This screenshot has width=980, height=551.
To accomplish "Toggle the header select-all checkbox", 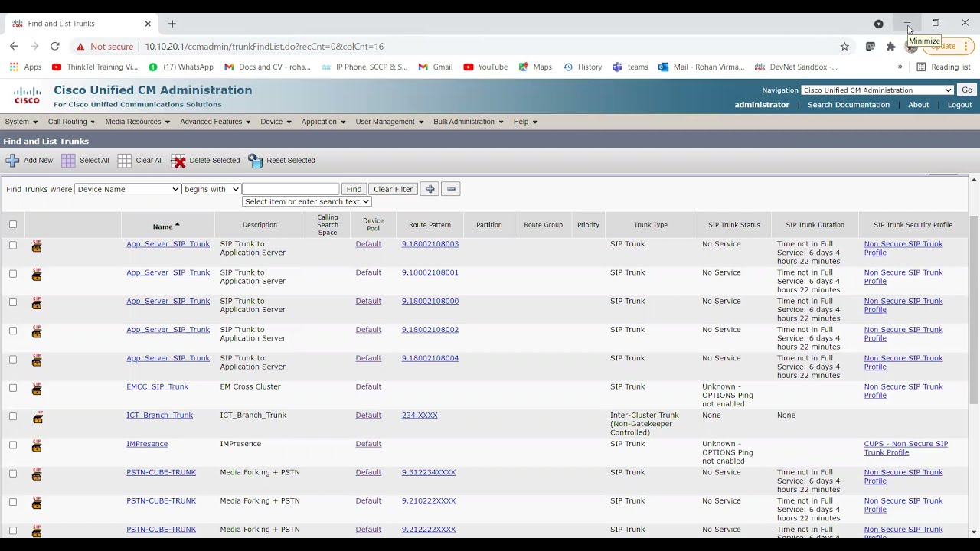I will [x=13, y=224].
